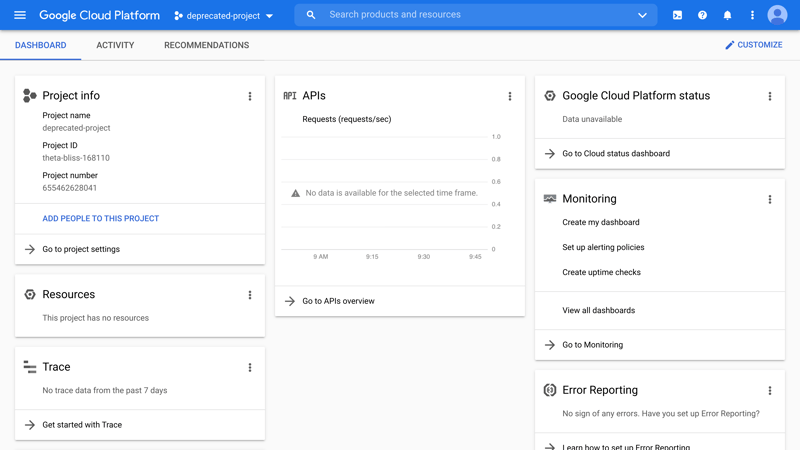Viewport: 800px width, 450px height.
Task: Switch to the Recommendations tab
Action: pos(207,45)
